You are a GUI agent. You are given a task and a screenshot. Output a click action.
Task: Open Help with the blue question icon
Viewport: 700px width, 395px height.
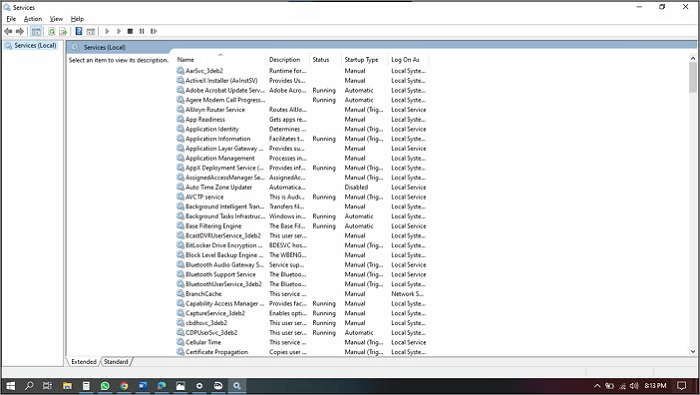pos(79,31)
